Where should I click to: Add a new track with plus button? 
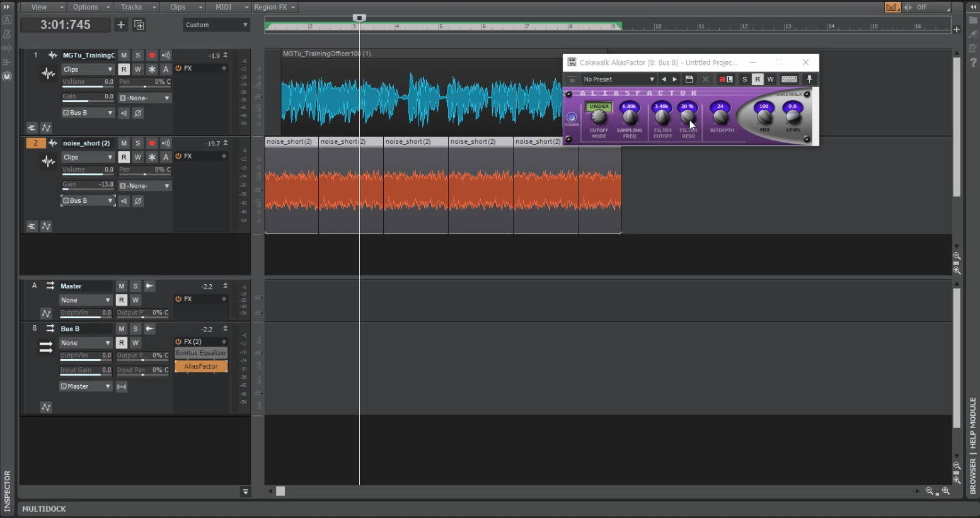pyautogui.click(x=121, y=25)
